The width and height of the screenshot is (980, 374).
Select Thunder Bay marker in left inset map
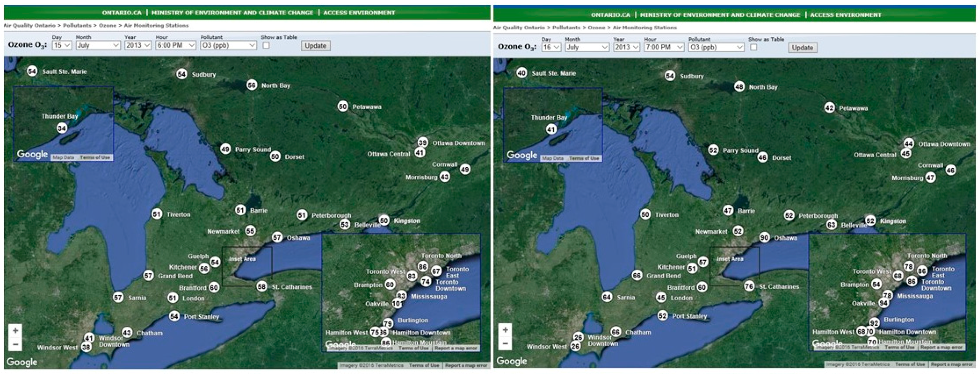tap(62, 128)
